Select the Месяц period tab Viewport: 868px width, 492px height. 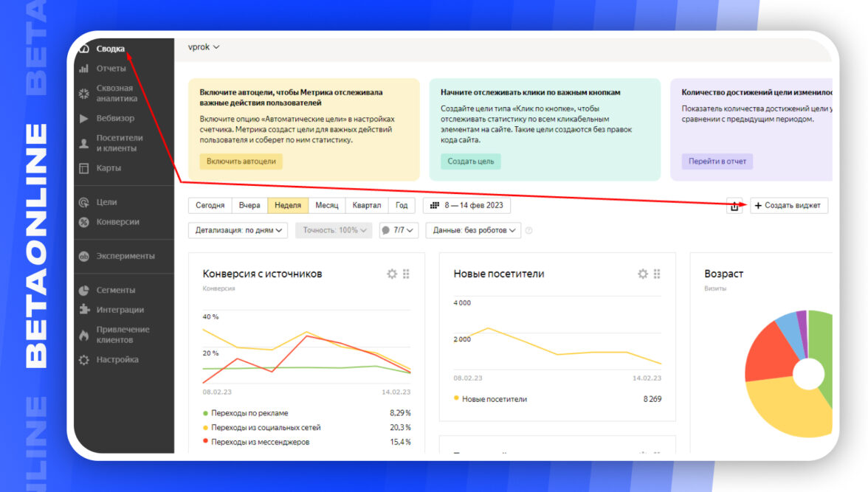[326, 205]
